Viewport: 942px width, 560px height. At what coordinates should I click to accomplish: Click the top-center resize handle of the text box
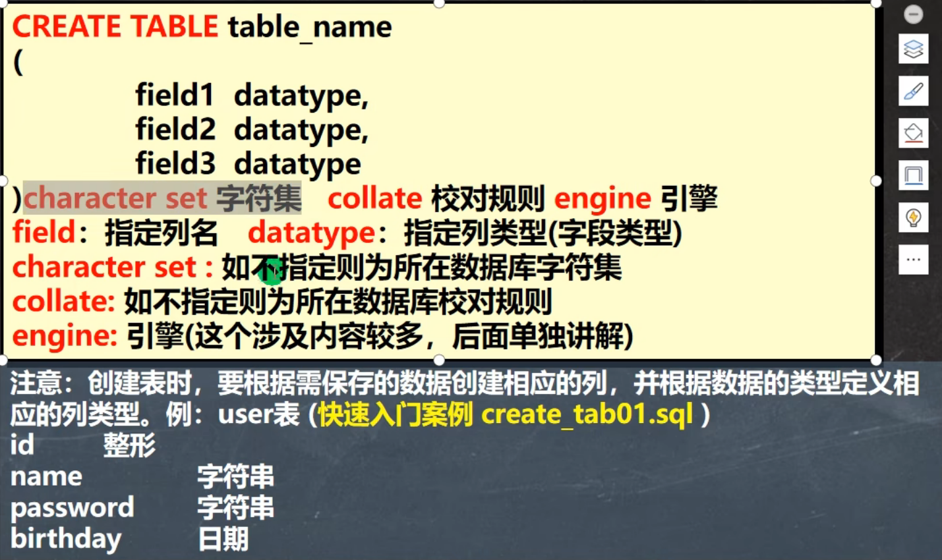pos(439,3)
